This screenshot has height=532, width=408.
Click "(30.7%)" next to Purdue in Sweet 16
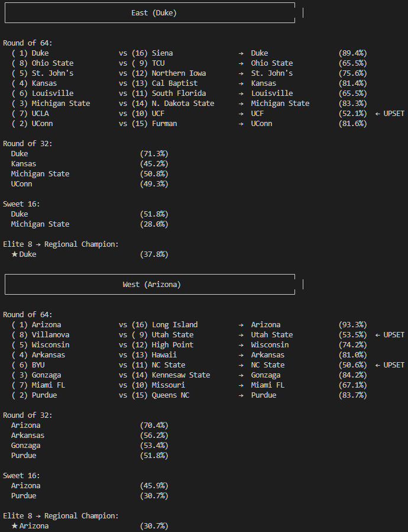(x=154, y=496)
